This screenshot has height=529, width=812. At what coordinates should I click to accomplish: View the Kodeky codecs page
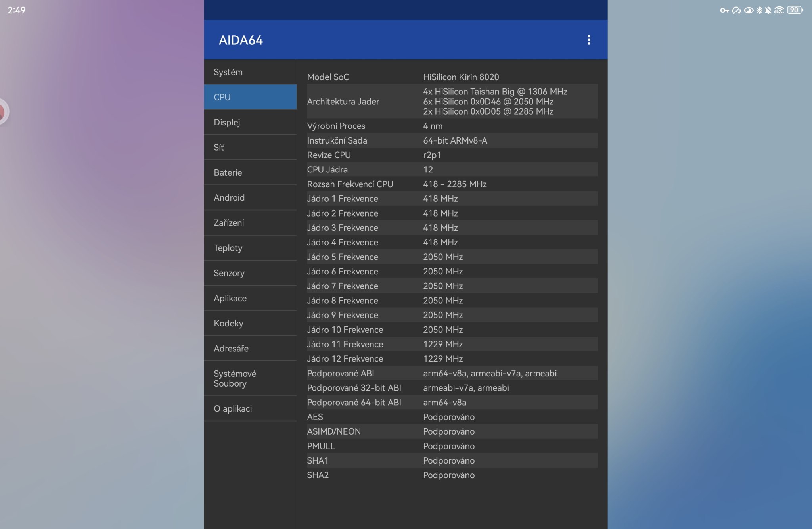click(250, 323)
